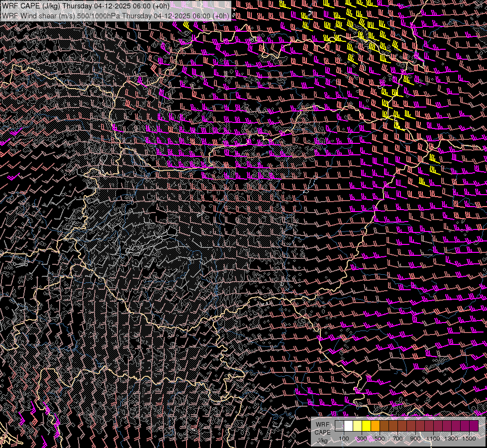Select the J/kg unit label in legend
The height and width of the screenshot is (448, 487).
point(322,440)
